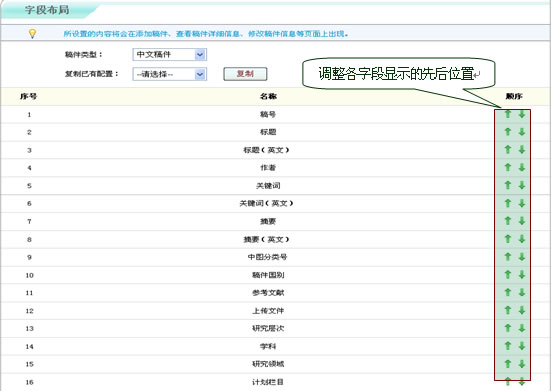Move 稿件国别 row down
The height and width of the screenshot is (391, 551).
click(x=522, y=275)
